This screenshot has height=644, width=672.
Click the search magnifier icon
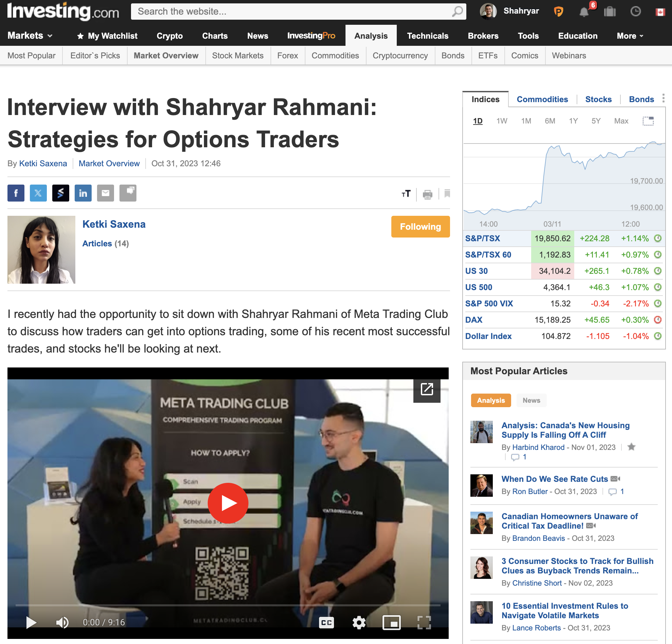(x=457, y=12)
